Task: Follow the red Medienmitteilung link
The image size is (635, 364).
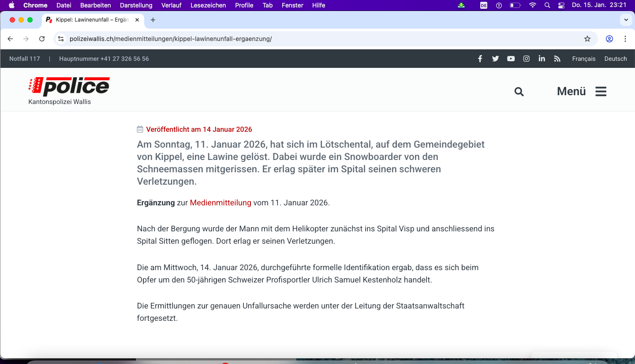Action: [220, 203]
